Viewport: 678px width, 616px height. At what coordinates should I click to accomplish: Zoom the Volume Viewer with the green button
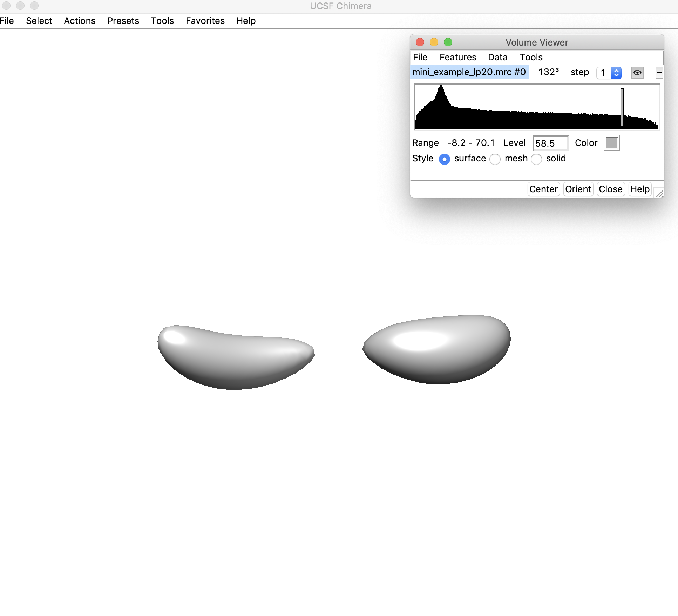pos(448,42)
